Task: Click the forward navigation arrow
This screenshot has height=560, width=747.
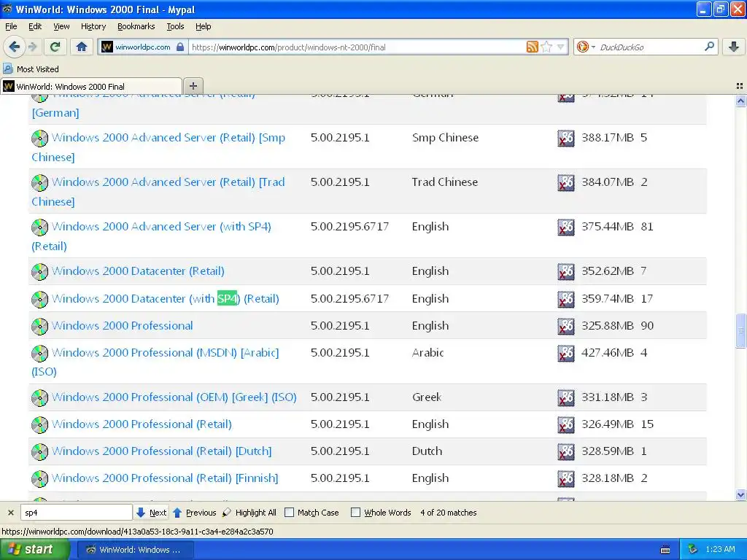Action: point(33,47)
